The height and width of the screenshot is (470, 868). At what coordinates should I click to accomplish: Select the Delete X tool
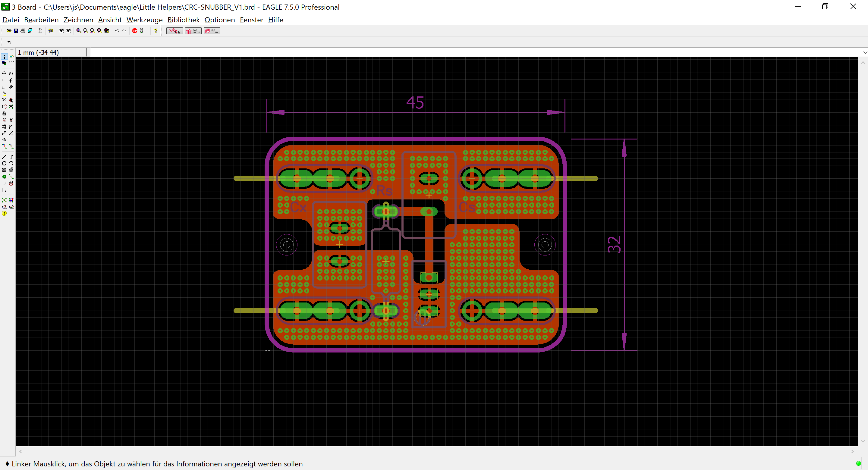coord(4,100)
